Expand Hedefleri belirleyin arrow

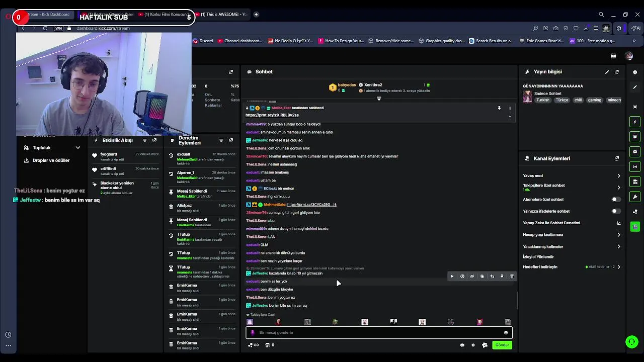[x=618, y=267]
